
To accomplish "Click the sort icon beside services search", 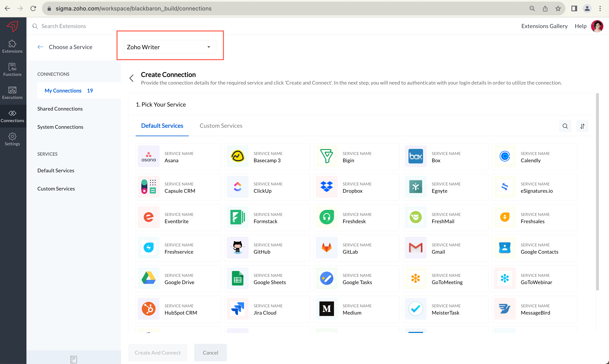I will click(x=582, y=126).
